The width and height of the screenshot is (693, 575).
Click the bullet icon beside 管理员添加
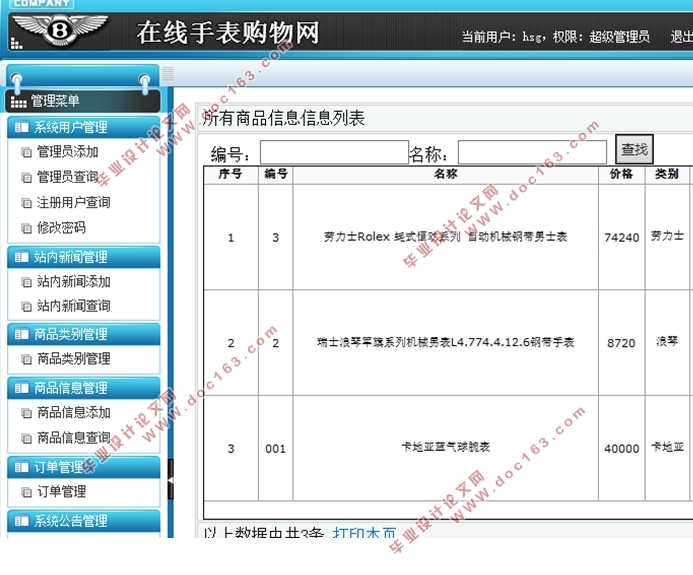coord(27,152)
